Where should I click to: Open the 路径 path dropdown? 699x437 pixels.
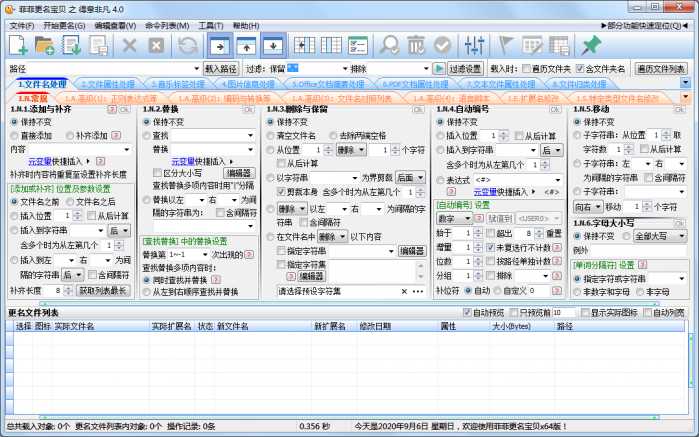(197, 69)
